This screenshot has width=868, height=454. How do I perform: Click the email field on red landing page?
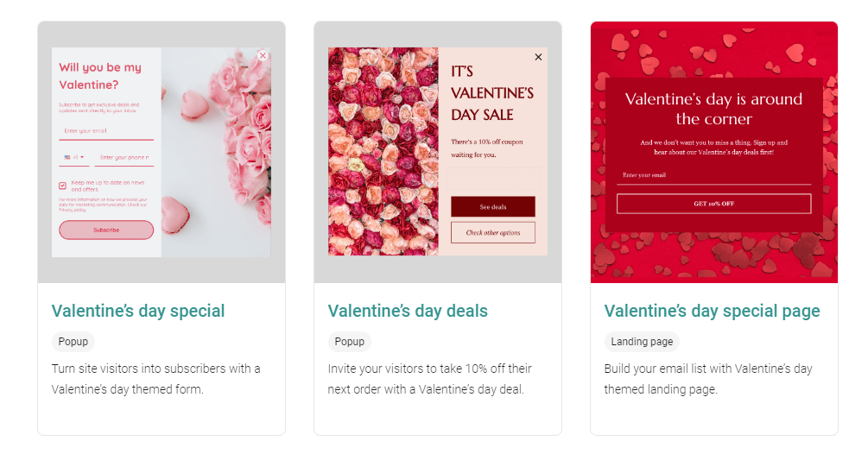pyautogui.click(x=713, y=176)
